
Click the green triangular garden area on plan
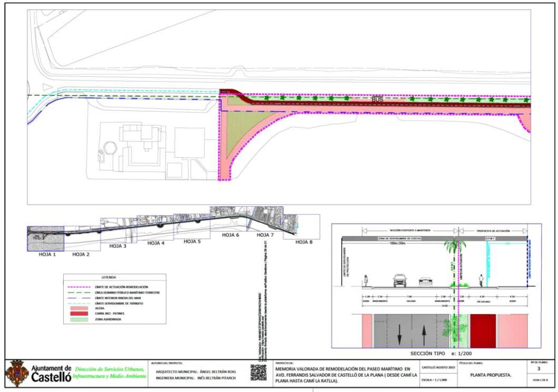coord(242,131)
